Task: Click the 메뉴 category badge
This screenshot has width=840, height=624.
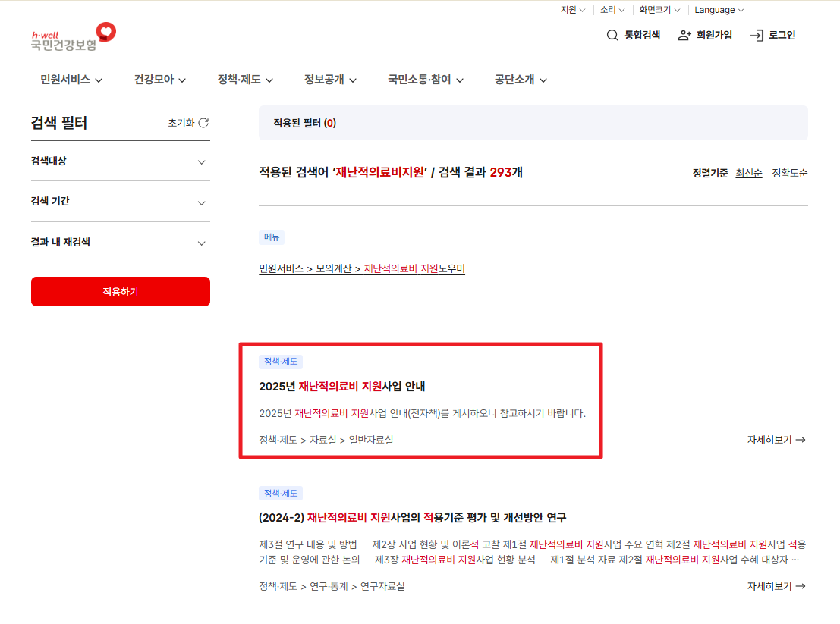Action: click(272, 237)
